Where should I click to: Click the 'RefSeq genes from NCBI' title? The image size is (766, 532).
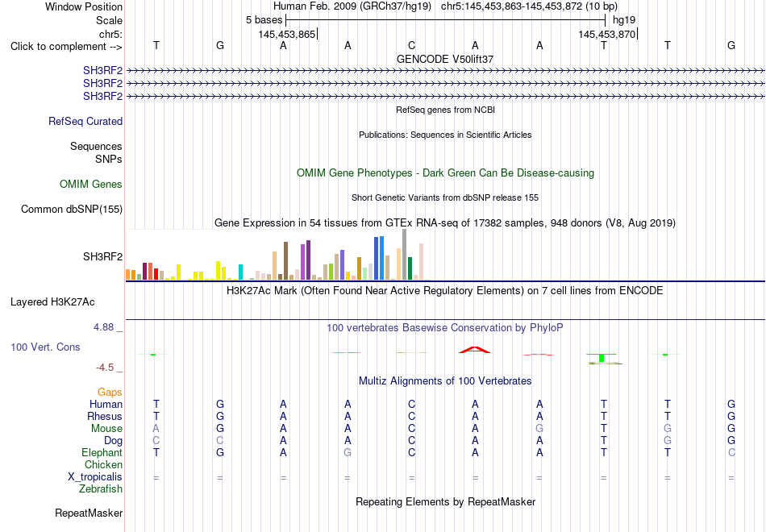(x=445, y=110)
